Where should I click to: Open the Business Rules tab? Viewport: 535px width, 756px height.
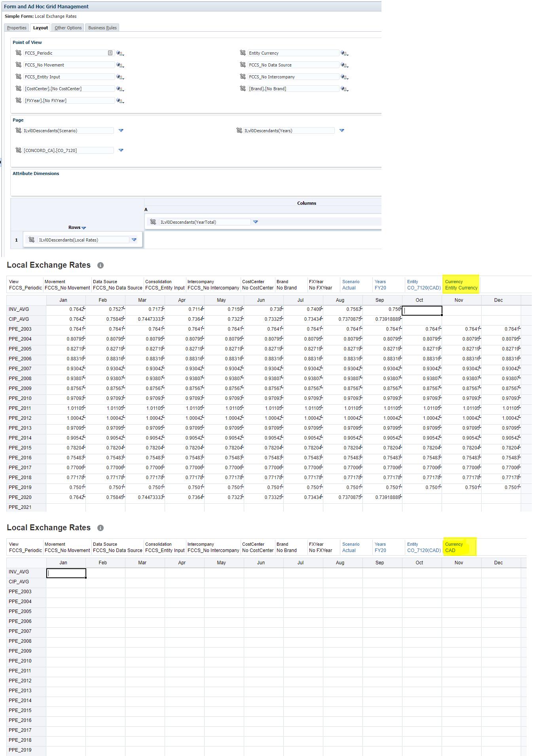[x=102, y=28]
